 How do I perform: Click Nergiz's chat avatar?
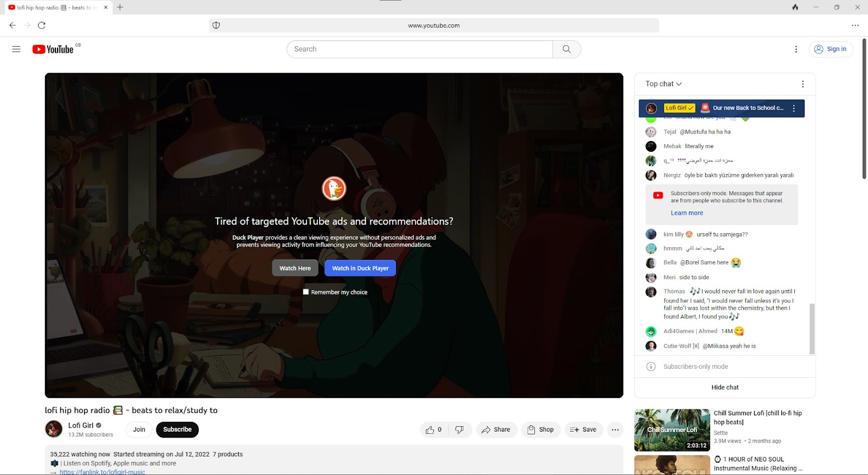coord(651,175)
